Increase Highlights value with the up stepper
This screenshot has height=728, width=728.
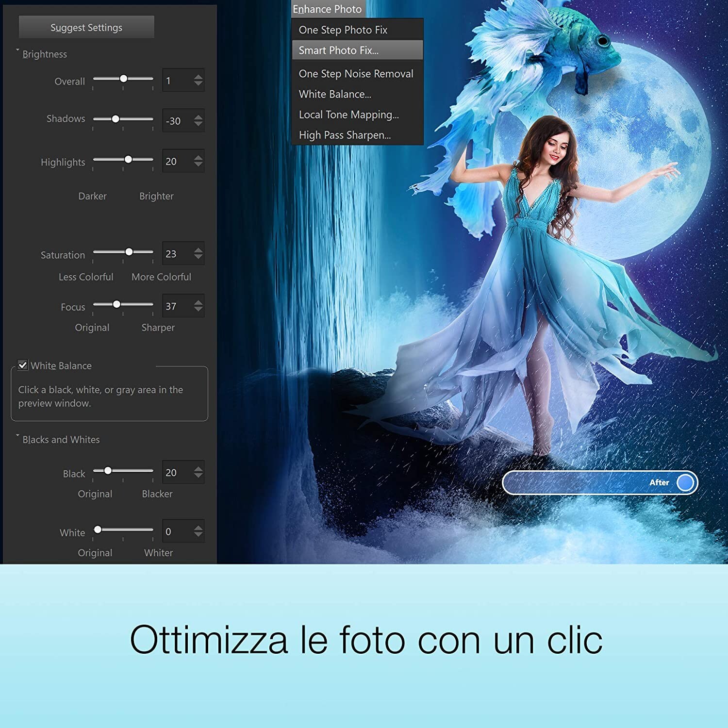tap(198, 157)
